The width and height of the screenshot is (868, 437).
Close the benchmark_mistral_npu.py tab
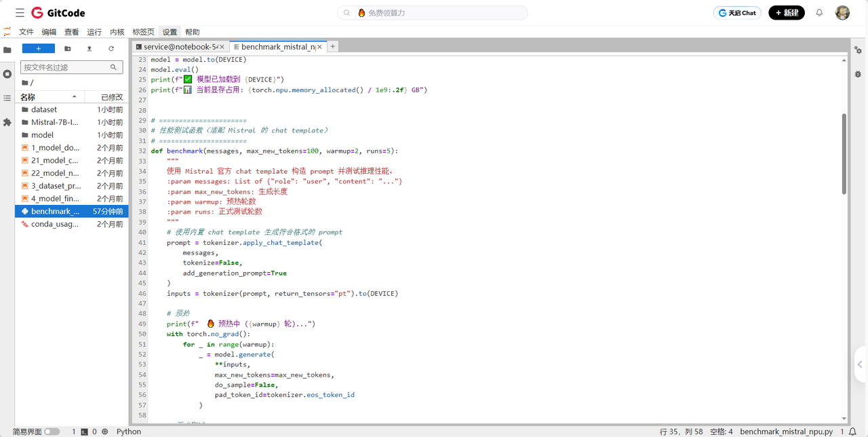point(319,47)
